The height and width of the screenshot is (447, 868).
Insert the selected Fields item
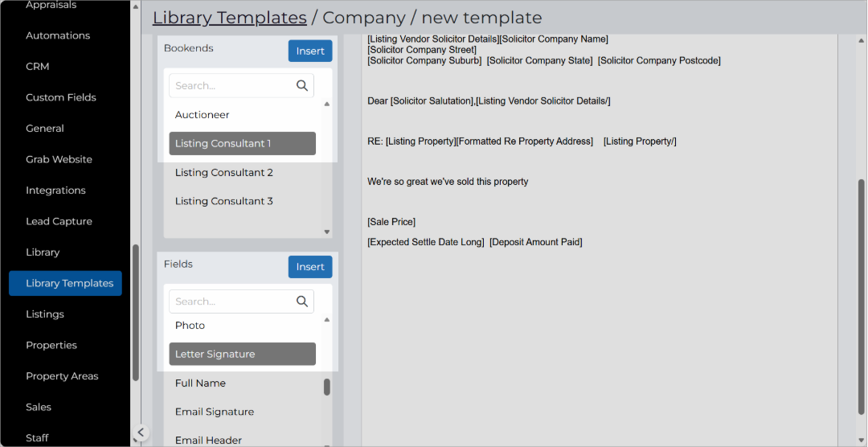point(310,267)
